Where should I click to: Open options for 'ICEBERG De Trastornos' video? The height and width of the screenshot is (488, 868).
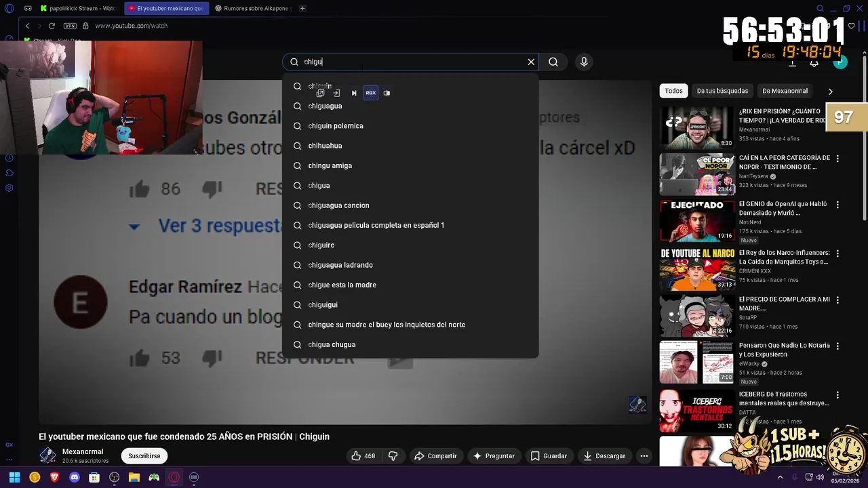point(837,395)
